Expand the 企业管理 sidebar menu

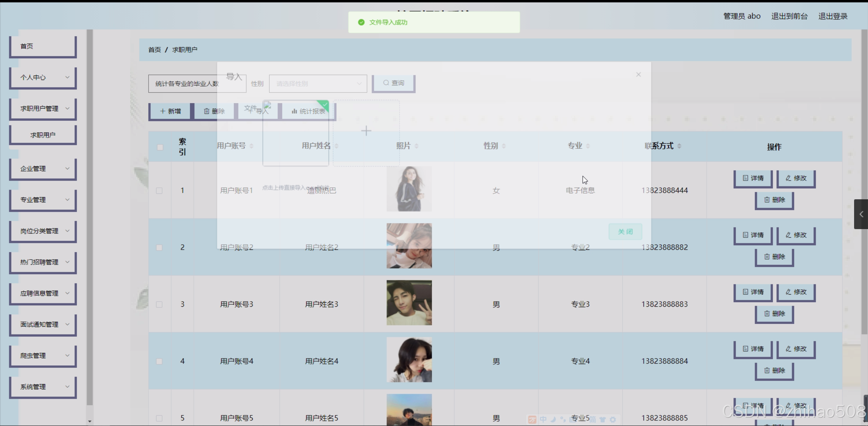coord(43,169)
